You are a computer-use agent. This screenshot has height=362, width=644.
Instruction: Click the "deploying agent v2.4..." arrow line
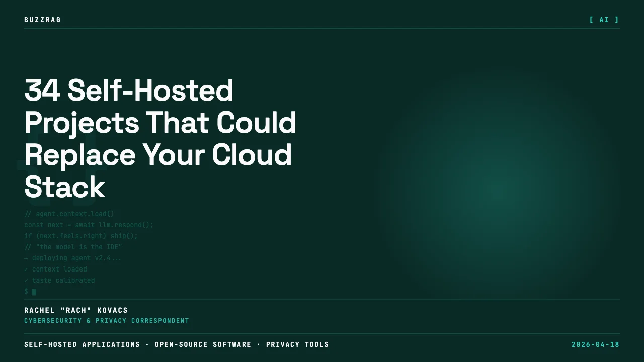[73, 258]
